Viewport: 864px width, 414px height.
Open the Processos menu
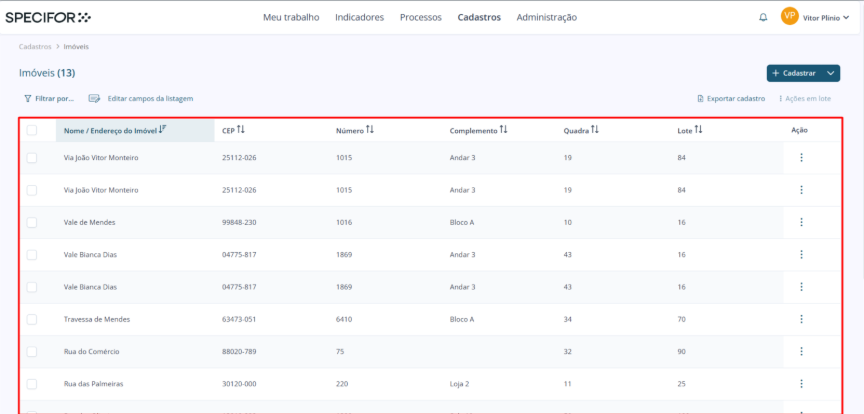point(420,18)
